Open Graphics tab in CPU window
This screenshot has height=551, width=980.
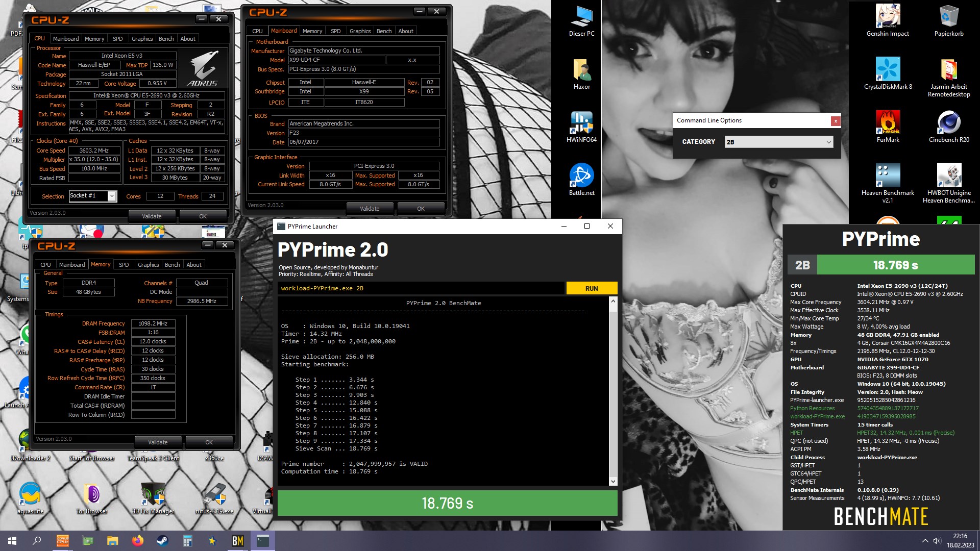(x=142, y=39)
